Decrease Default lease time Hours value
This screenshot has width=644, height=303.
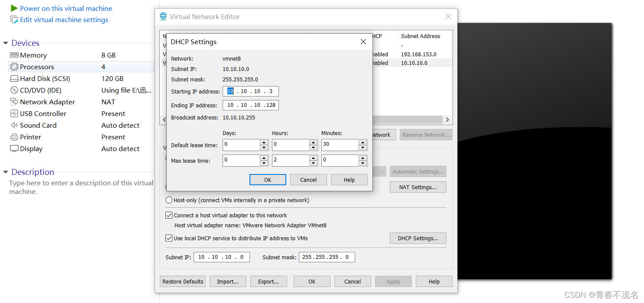pyautogui.click(x=313, y=148)
